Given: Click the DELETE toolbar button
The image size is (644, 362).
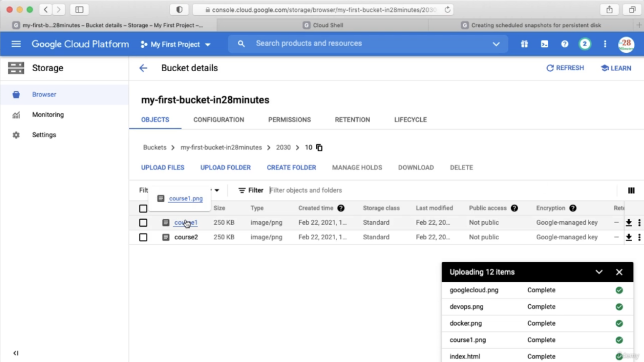Looking at the screenshot, I should pos(461,167).
